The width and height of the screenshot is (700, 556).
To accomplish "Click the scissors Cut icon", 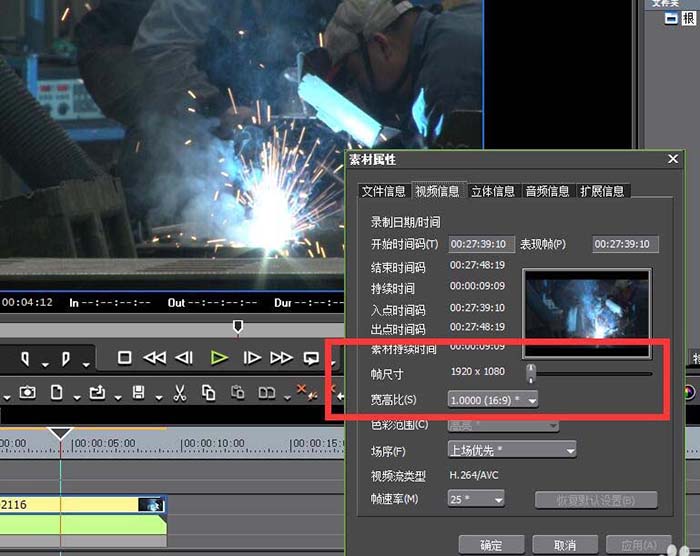I will (x=181, y=392).
